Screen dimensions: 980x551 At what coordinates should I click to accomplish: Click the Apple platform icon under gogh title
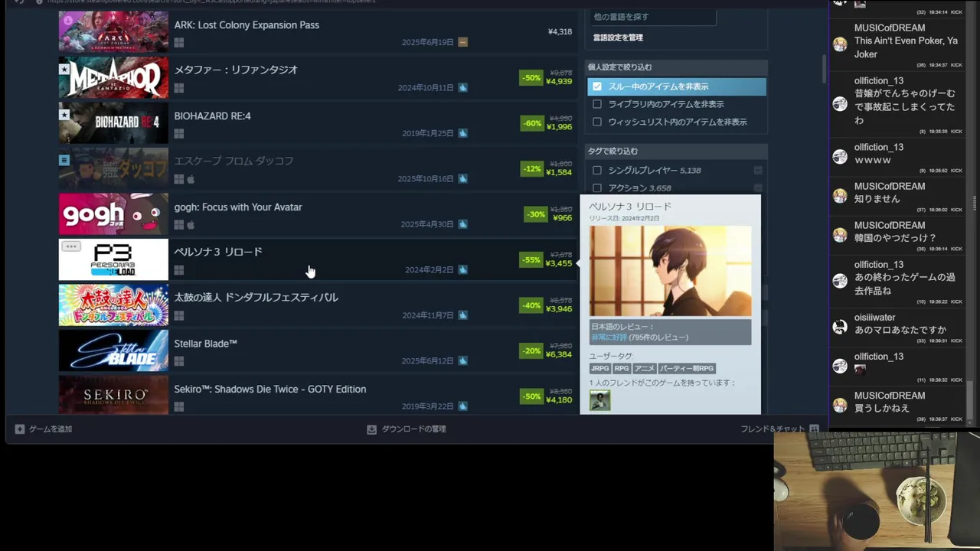pos(191,225)
